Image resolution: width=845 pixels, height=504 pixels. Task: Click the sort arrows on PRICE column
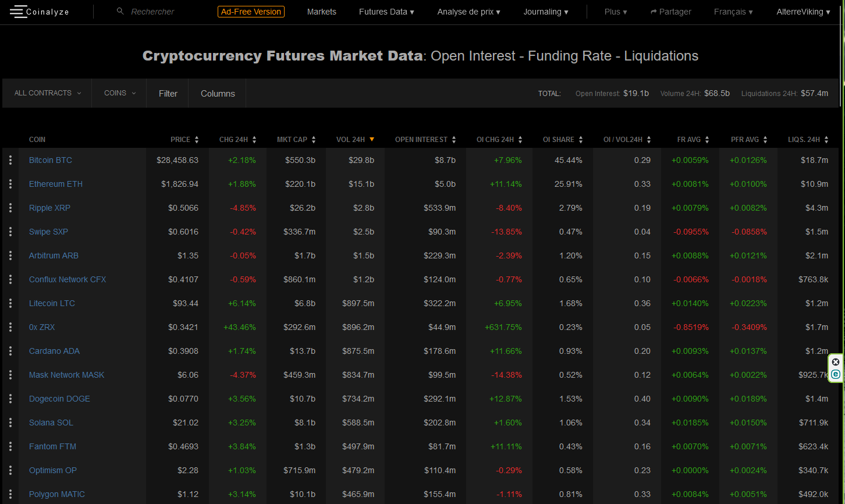click(197, 140)
